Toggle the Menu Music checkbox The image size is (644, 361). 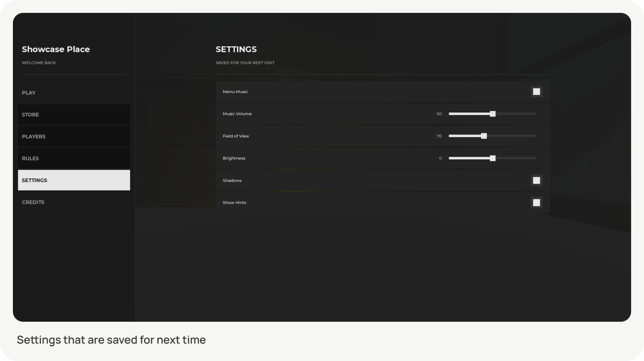pyautogui.click(x=536, y=92)
